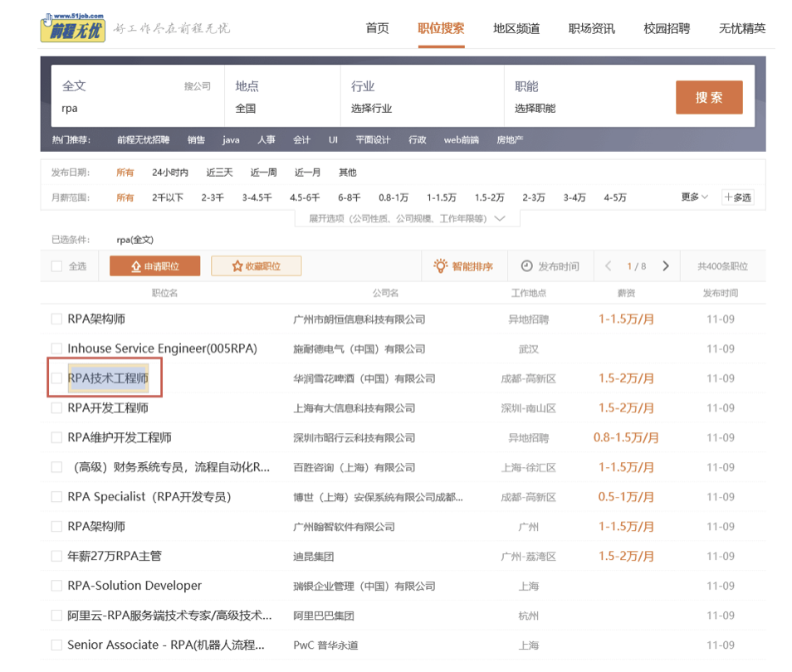This screenshot has width=792, height=672.
Task: Check the 年薪27万RPA主管 row
Action: pyautogui.click(x=56, y=556)
